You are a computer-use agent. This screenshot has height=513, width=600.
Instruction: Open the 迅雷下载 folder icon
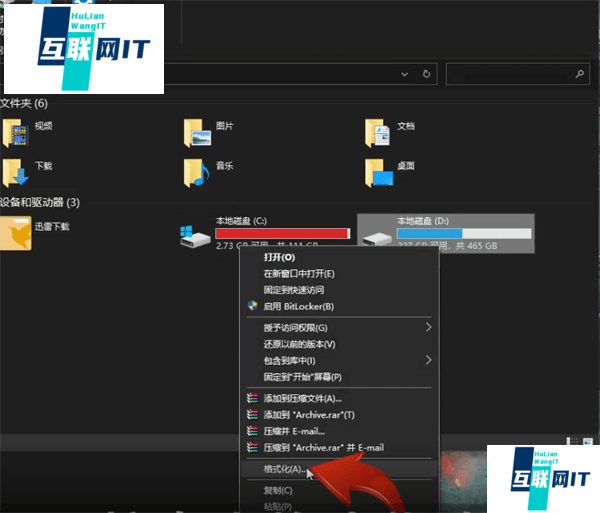pos(15,233)
